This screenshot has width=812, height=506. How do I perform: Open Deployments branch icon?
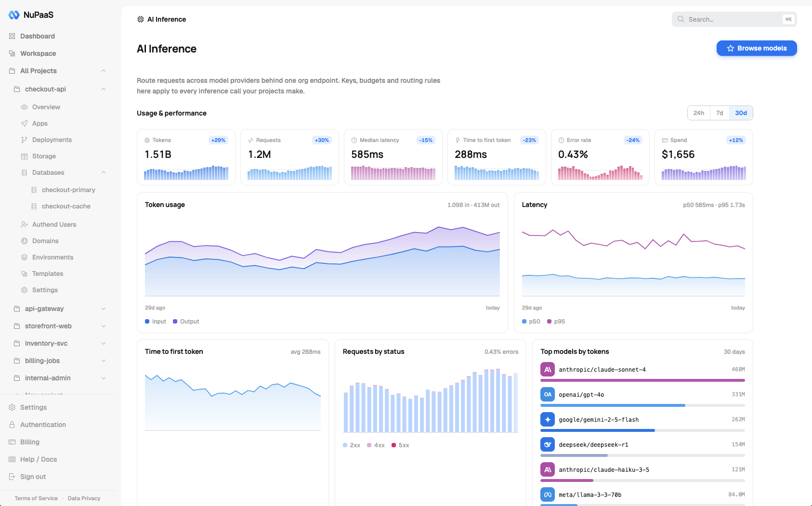[x=24, y=140]
